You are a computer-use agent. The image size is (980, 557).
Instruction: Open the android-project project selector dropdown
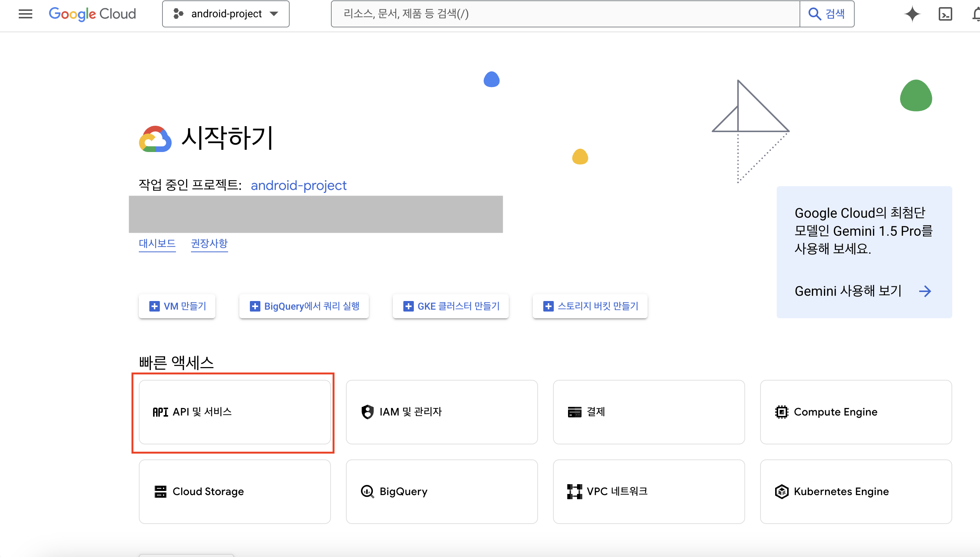click(225, 14)
